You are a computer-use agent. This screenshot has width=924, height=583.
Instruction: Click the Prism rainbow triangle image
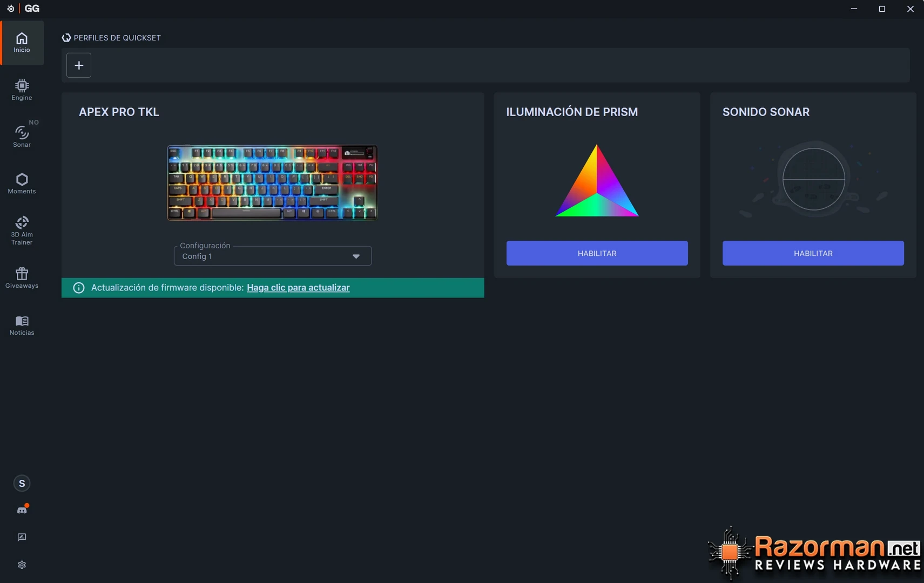click(x=597, y=180)
